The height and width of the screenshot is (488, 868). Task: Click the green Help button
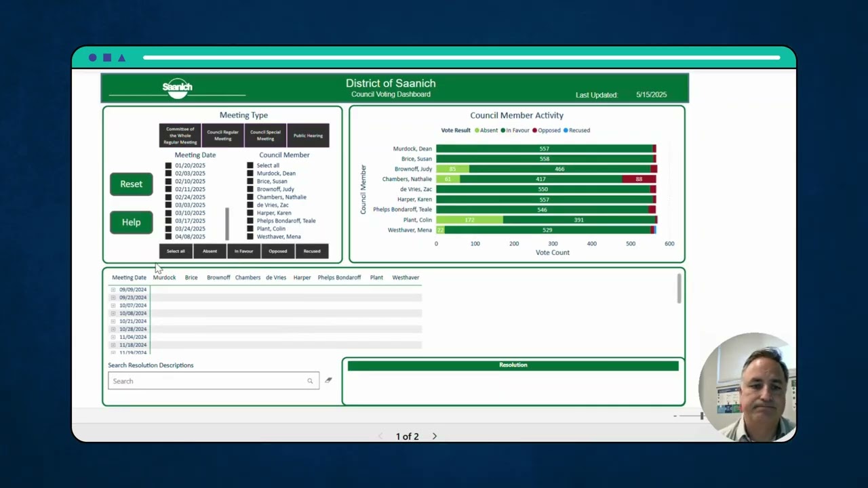tap(132, 222)
